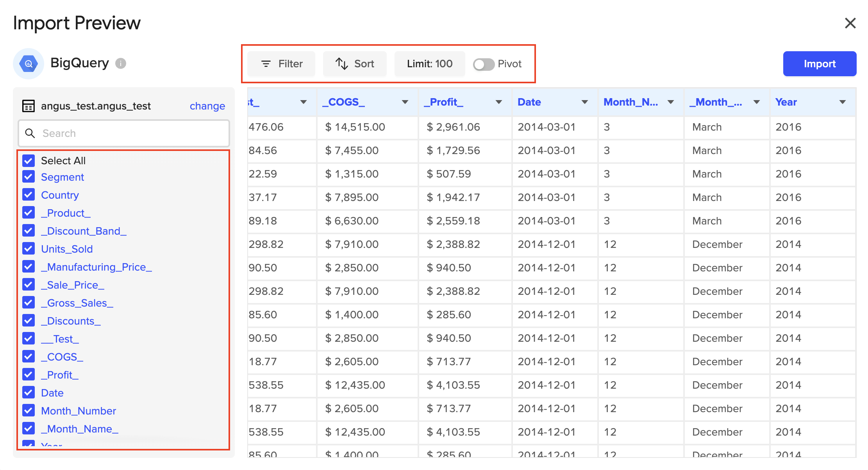
Task: Open the Year column dropdown arrow
Action: coord(843,102)
